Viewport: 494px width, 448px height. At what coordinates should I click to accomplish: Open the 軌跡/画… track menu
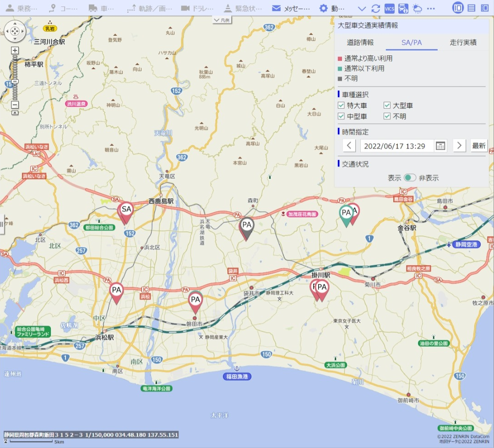[149, 8]
